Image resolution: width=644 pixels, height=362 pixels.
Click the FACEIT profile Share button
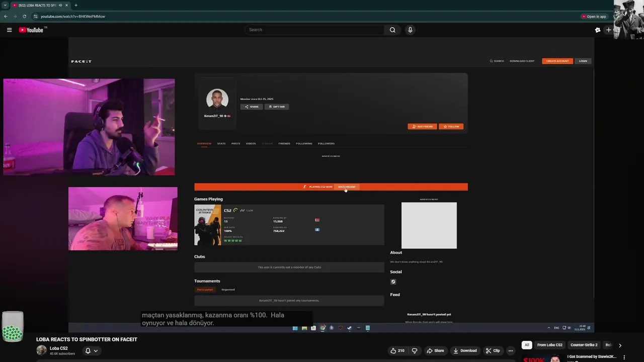pyautogui.click(x=252, y=107)
